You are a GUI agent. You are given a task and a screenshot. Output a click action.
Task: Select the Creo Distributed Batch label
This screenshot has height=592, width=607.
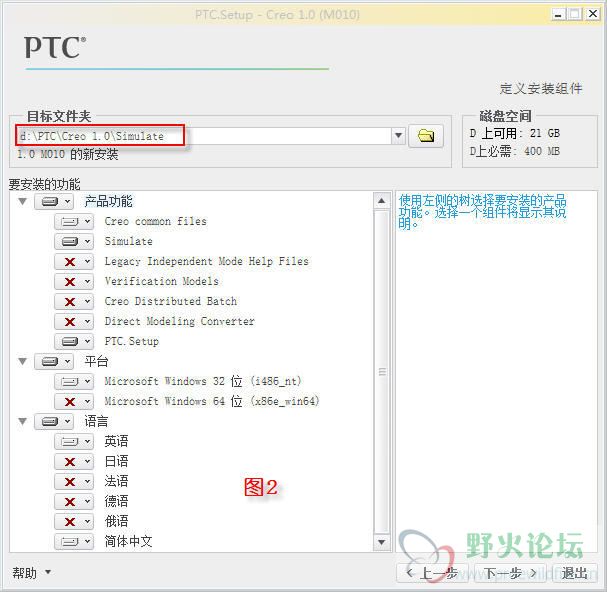click(x=171, y=301)
